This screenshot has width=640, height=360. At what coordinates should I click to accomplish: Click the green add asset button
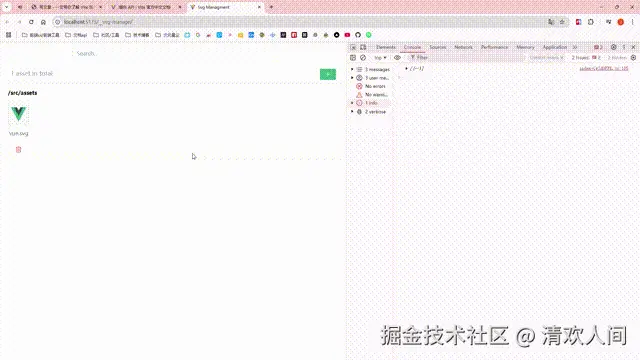[328, 74]
